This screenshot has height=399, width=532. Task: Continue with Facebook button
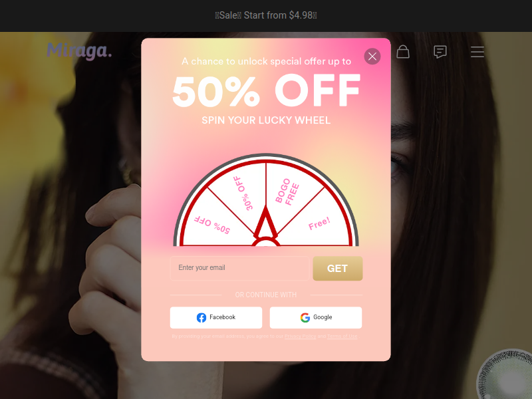pos(216,318)
